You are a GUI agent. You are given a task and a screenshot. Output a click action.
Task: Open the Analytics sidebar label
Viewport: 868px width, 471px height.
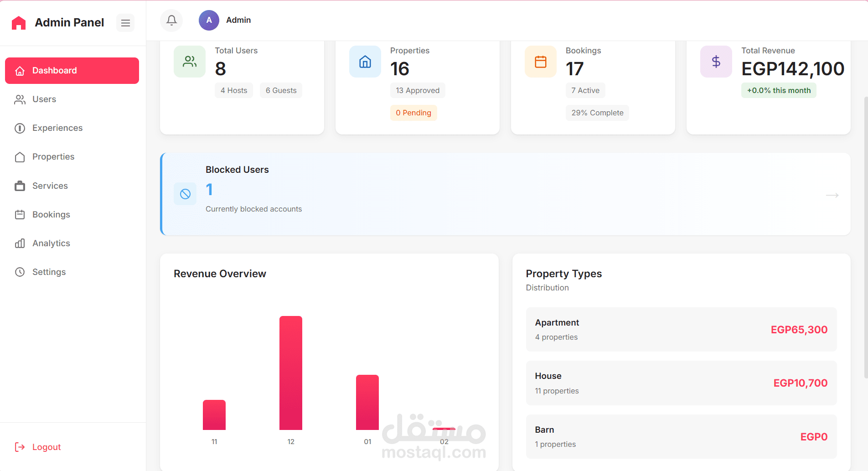tap(51, 243)
